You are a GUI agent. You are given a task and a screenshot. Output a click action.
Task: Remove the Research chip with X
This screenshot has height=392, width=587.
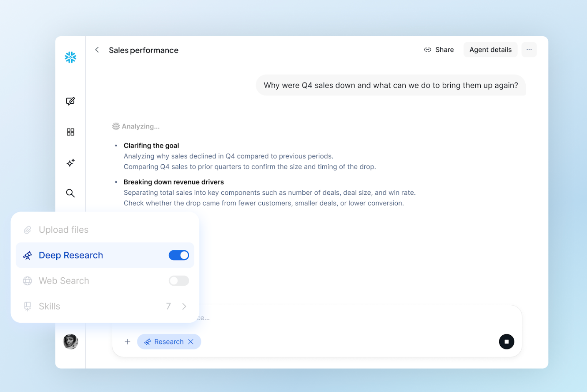tap(191, 342)
